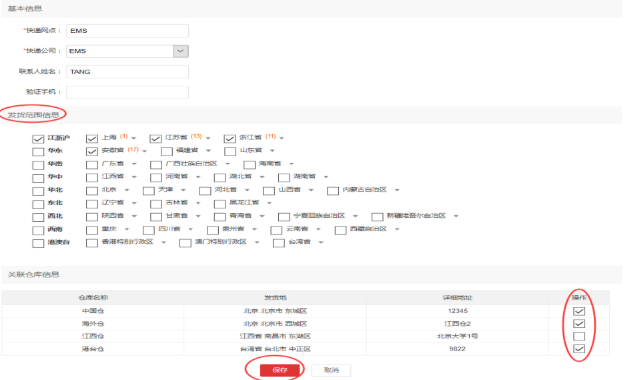The width and height of the screenshot is (630, 380).
Task: Expand the 澳门特别行政区 list arrow
Action: pos(257,242)
